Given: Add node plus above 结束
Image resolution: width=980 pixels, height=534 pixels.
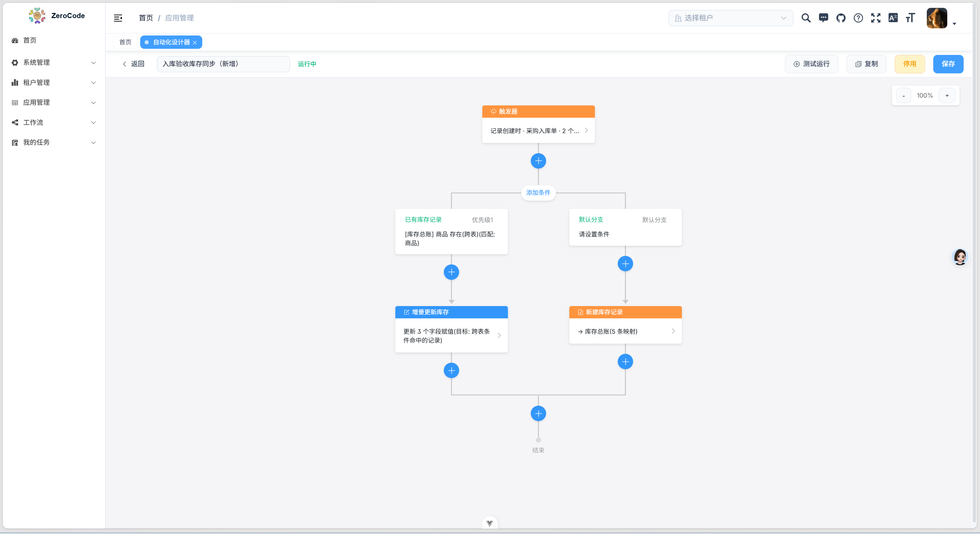Looking at the screenshot, I should [538, 413].
